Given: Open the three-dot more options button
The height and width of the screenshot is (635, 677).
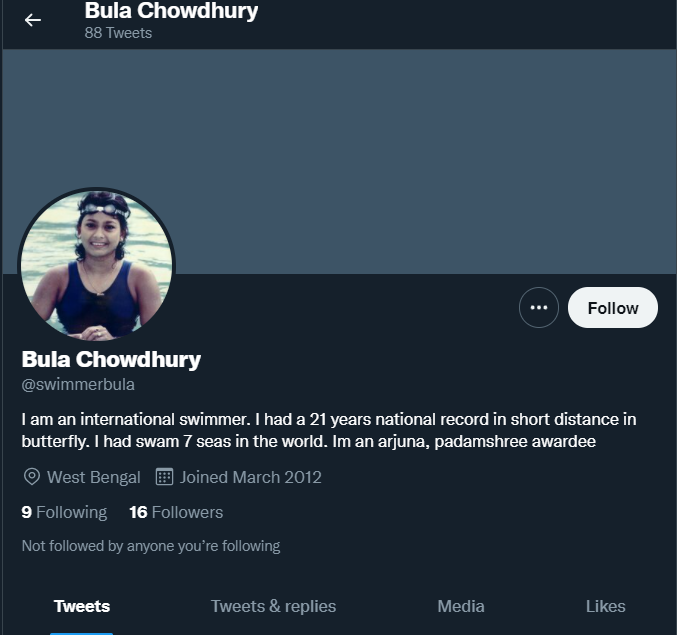Looking at the screenshot, I should pyautogui.click(x=539, y=308).
